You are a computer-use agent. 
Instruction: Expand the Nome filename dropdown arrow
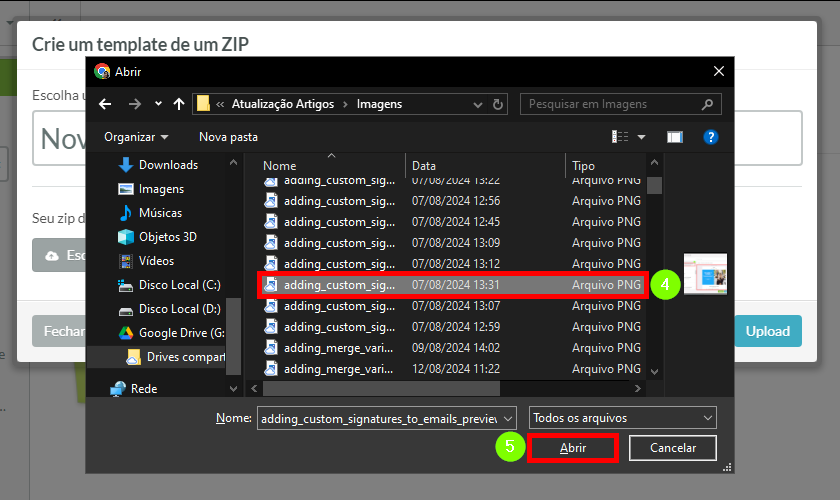tap(508, 418)
